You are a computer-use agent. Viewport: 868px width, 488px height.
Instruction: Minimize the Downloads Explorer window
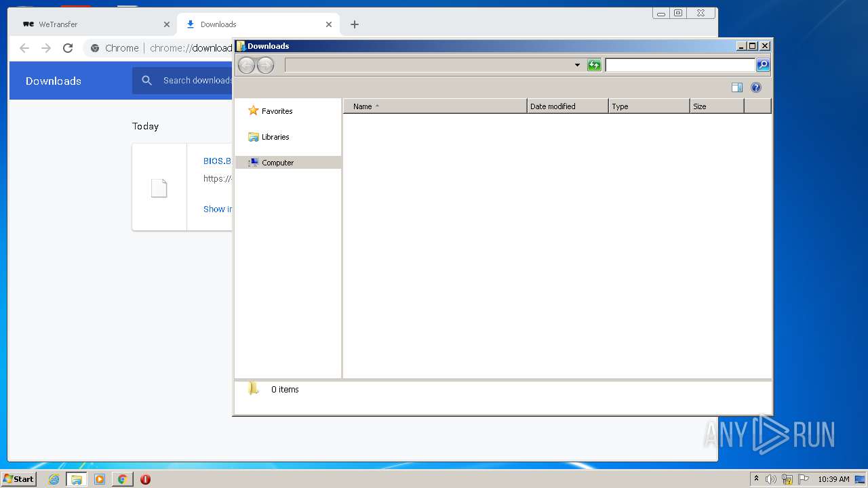pos(741,46)
